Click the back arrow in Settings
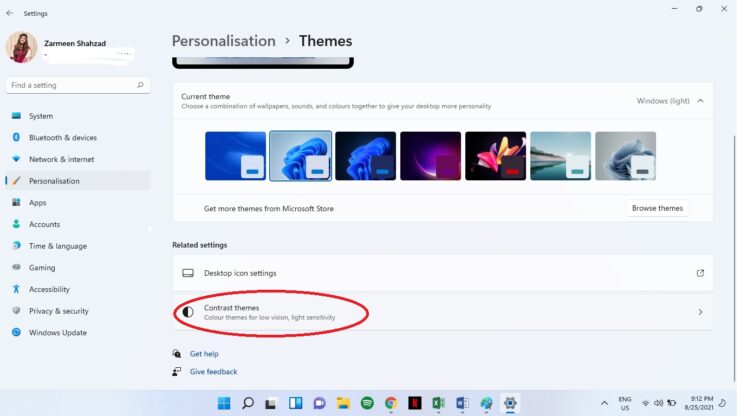 [10, 13]
